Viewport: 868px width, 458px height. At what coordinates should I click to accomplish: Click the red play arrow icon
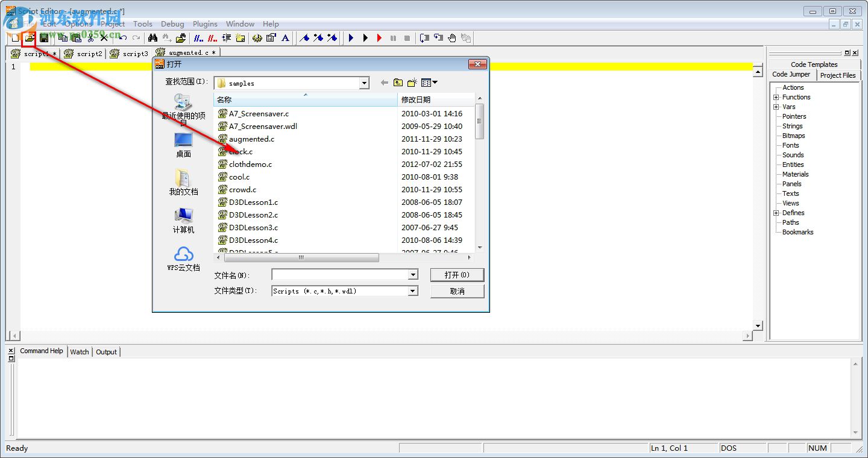coord(379,38)
